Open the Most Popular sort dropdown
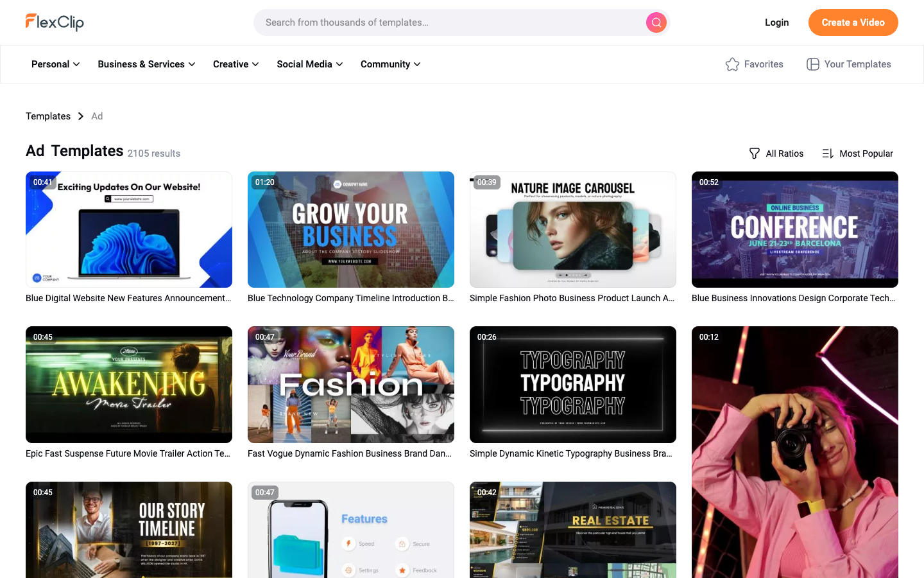The width and height of the screenshot is (924, 578). (858, 153)
